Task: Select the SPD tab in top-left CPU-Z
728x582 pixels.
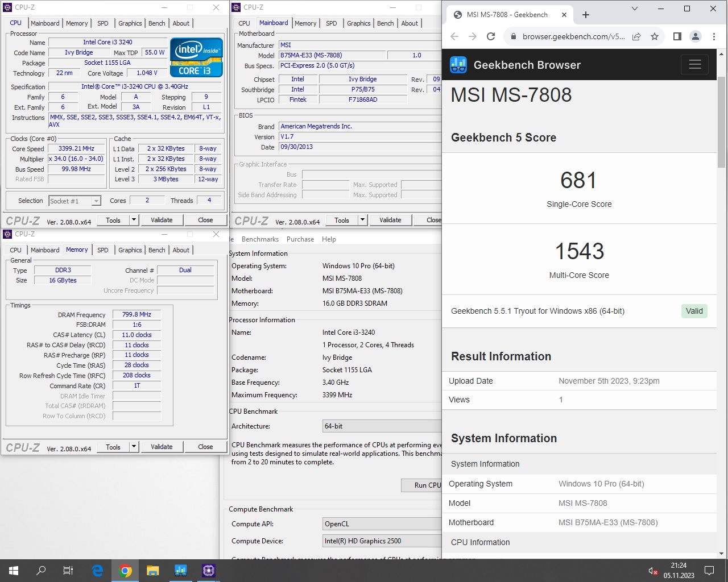Action: click(x=102, y=23)
